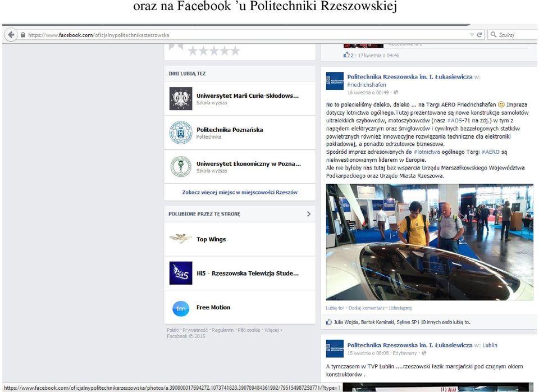Click Edytowany edit history link
Image resolution: width=539 pixels, height=392 pixels.
point(405,353)
